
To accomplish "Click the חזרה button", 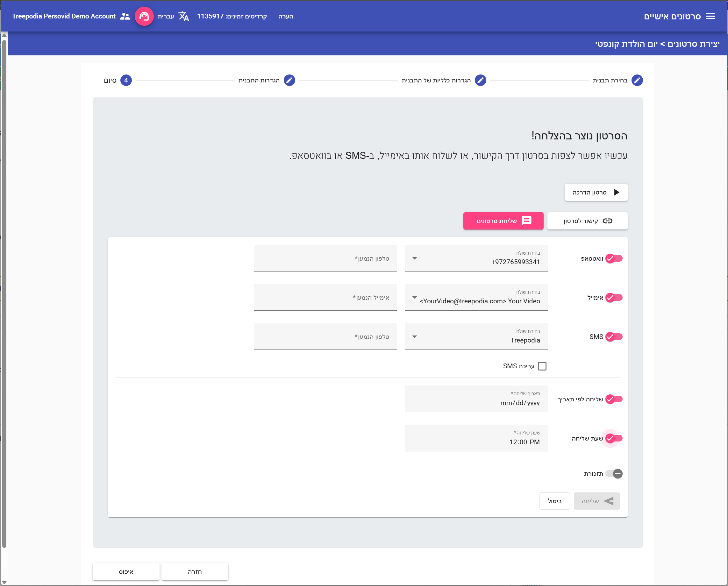I will (x=195, y=572).
